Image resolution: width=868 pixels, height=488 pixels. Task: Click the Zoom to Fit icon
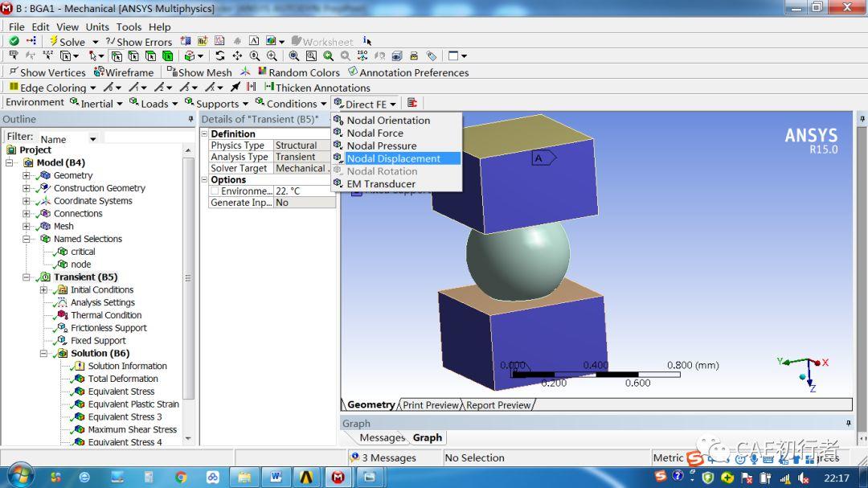(294, 56)
